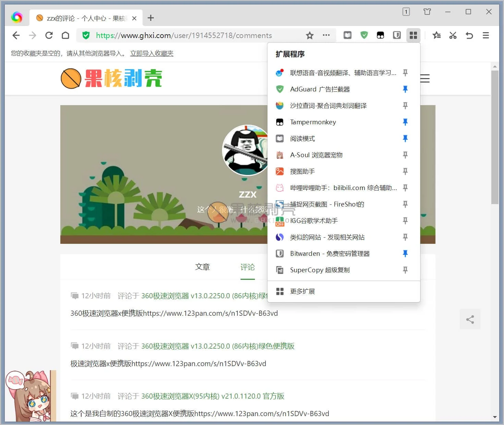Pin 沙拉查词 extension to toolbar

[405, 105]
